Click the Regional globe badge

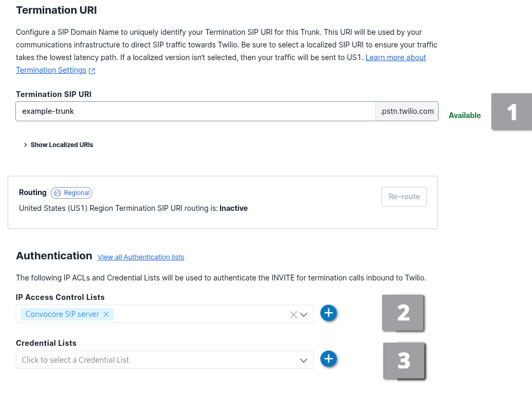[71, 193]
